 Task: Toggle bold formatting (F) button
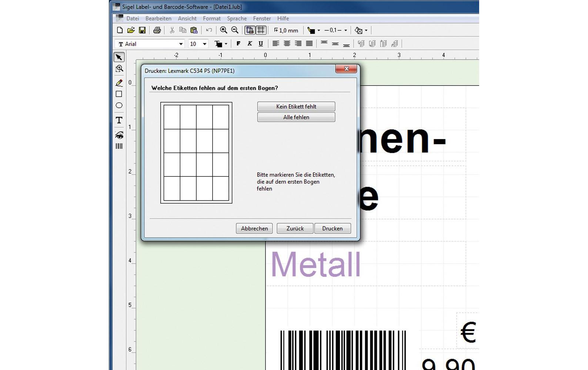[238, 44]
